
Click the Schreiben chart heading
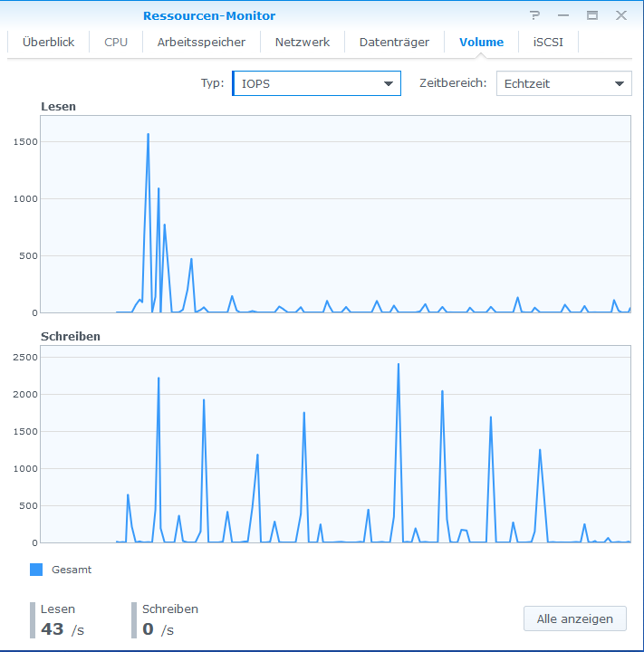pos(71,336)
